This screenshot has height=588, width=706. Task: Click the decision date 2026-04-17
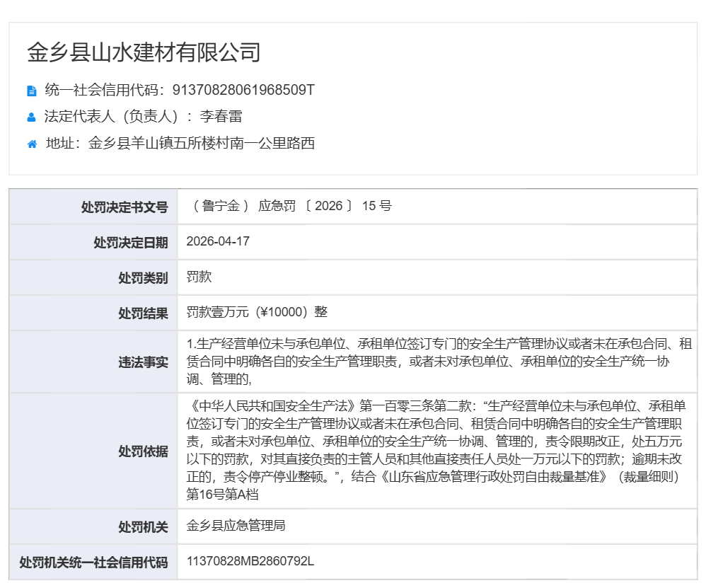218,241
